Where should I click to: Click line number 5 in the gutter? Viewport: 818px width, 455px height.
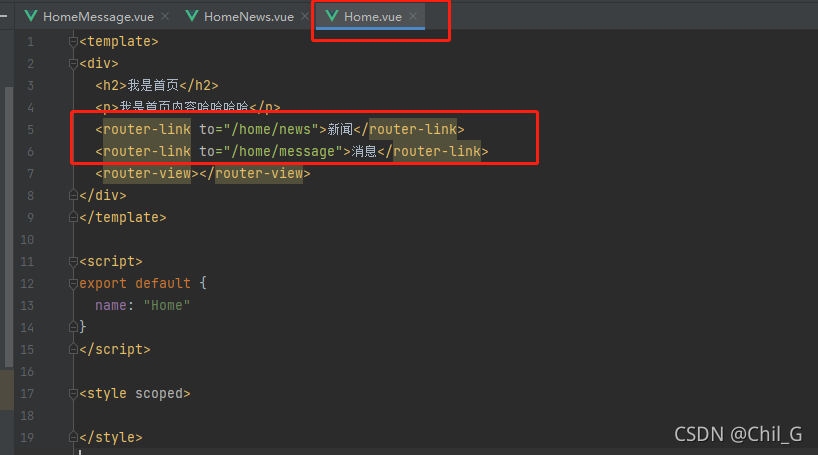[30, 129]
